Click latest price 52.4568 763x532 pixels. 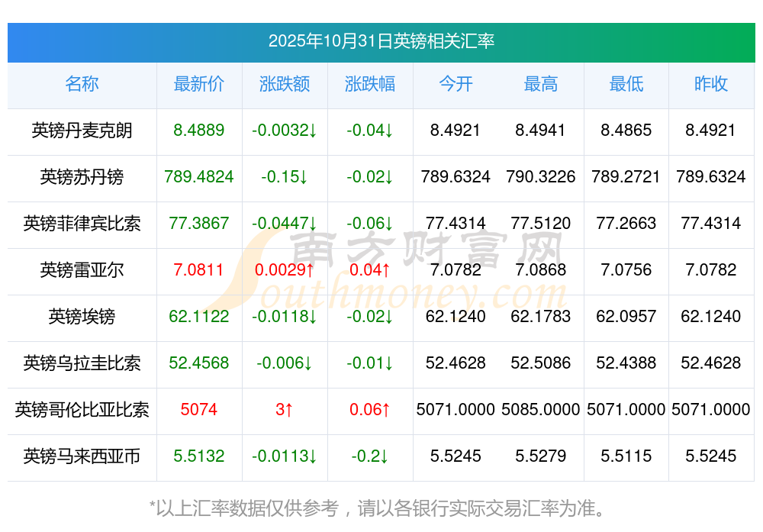click(x=199, y=363)
